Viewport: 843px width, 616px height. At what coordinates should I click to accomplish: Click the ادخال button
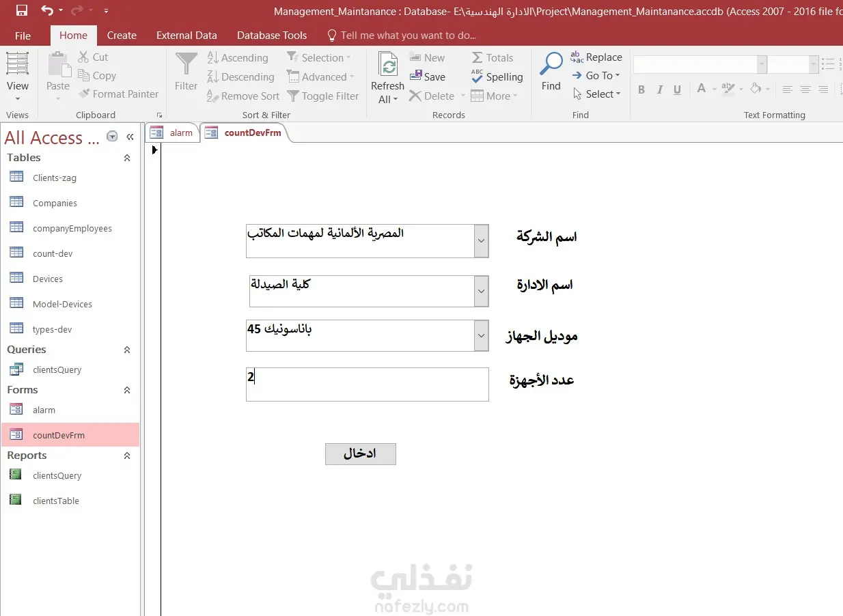coord(360,453)
